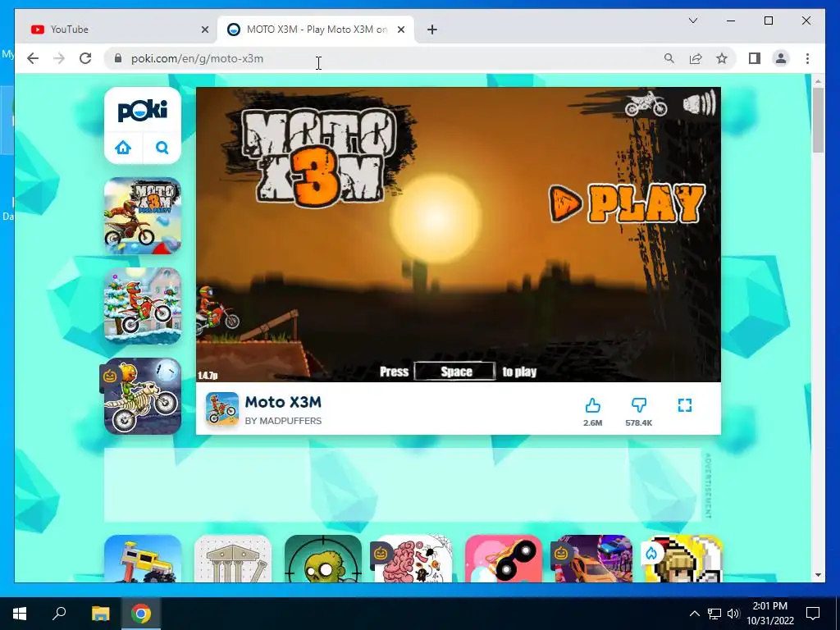Click the Poki logo
The width and height of the screenshot is (840, 630).
point(143,111)
